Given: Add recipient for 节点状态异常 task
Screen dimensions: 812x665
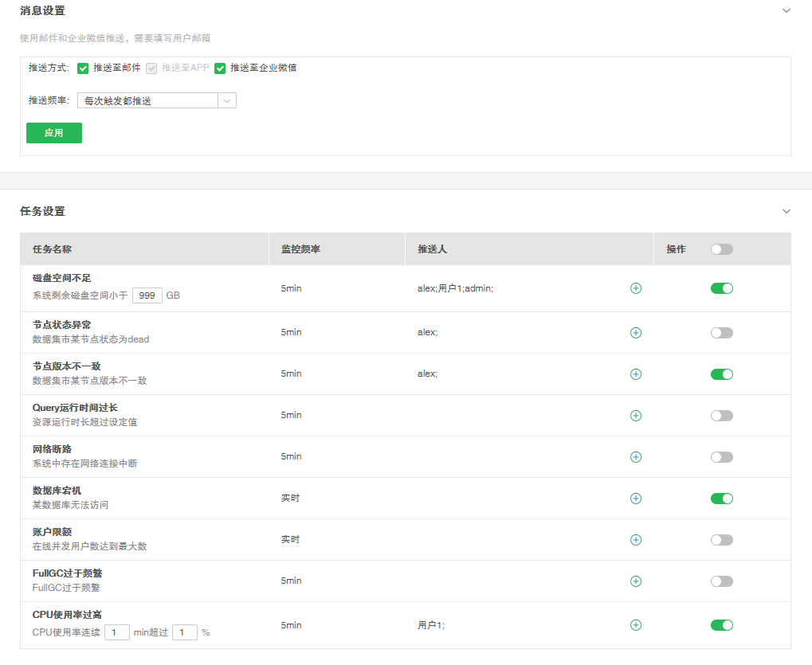Looking at the screenshot, I should coord(636,333).
